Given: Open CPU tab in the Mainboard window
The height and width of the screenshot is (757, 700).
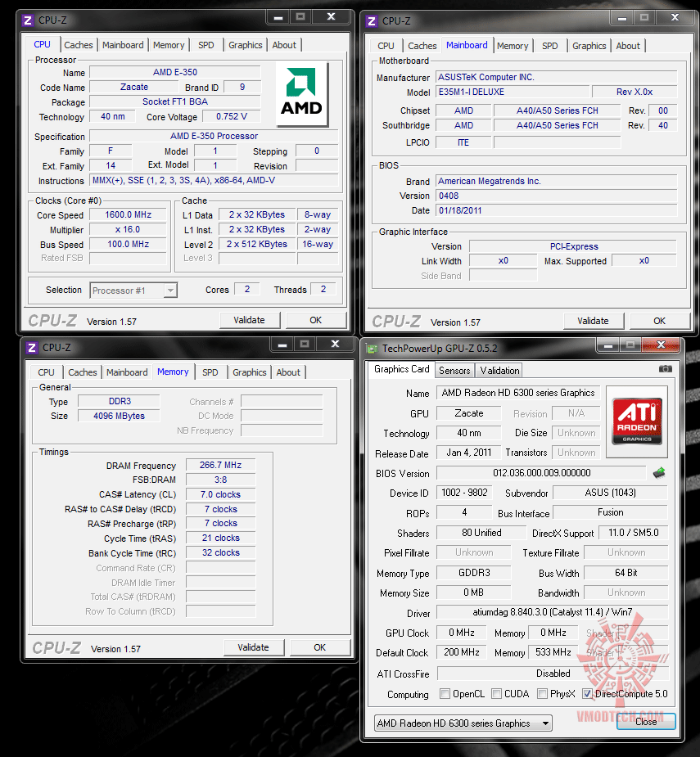Looking at the screenshot, I should [x=386, y=47].
